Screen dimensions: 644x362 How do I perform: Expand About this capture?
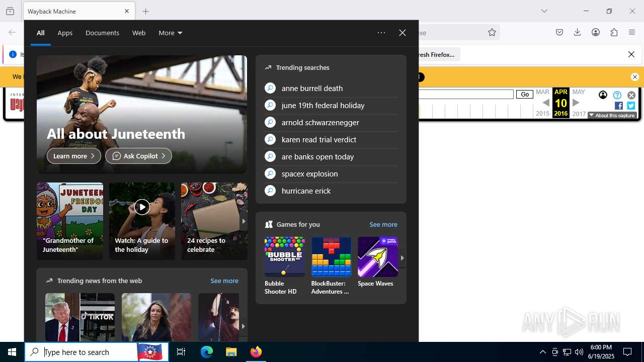pos(612,116)
